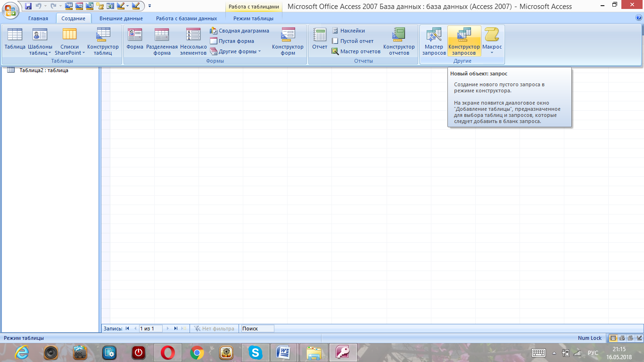Add new blank record navigation button
644x362 pixels.
pyautogui.click(x=183, y=329)
